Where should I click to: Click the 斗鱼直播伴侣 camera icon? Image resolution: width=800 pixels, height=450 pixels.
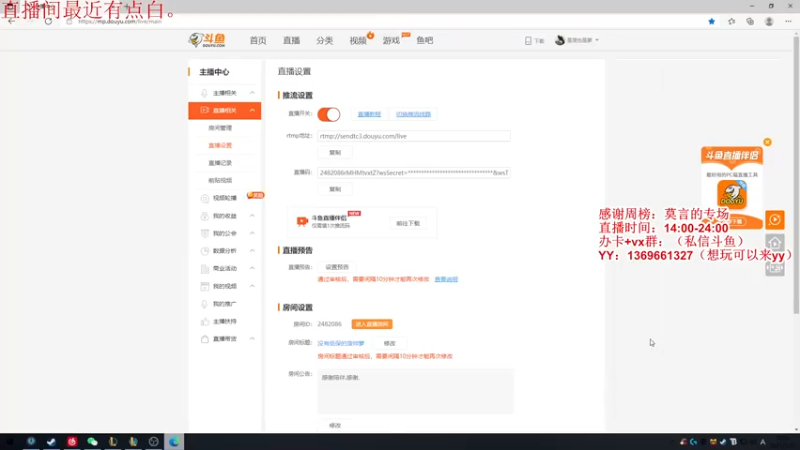coord(302,221)
